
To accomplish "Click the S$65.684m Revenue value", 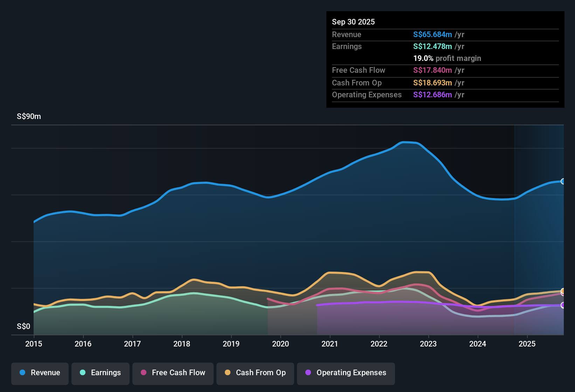I will [x=432, y=35].
